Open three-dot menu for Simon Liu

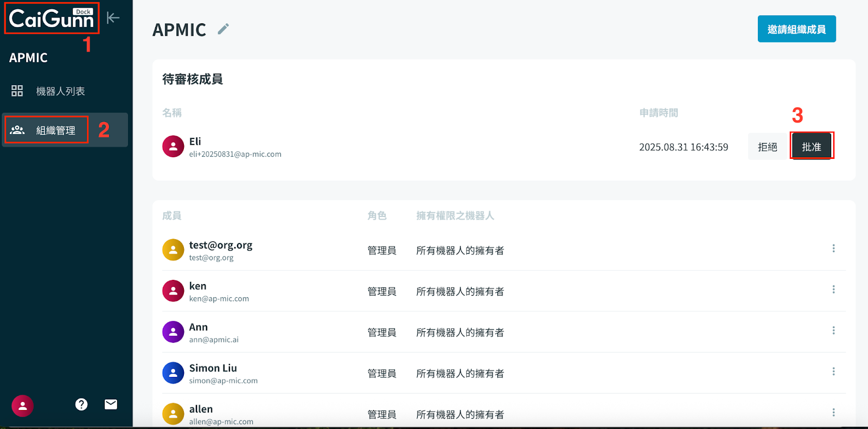[x=833, y=372]
